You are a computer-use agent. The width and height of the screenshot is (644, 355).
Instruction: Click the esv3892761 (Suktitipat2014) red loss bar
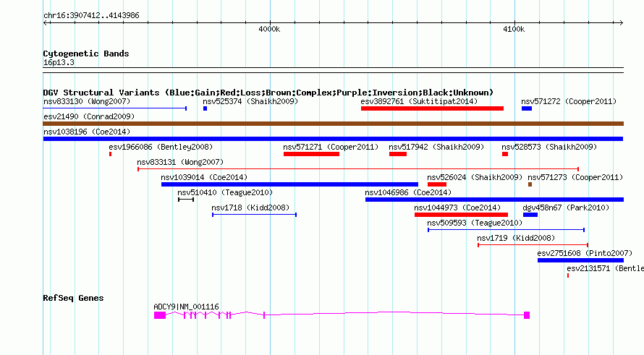pos(432,108)
